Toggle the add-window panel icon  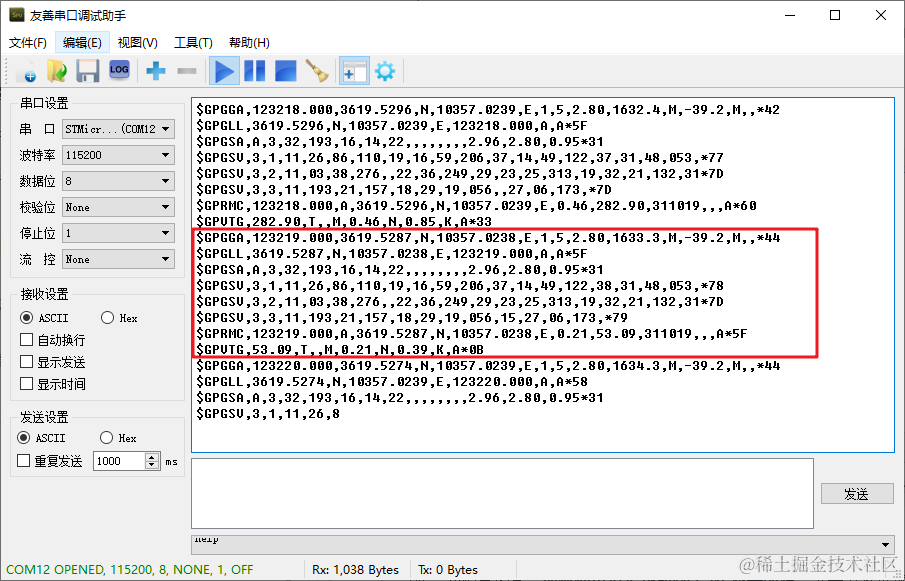point(354,72)
